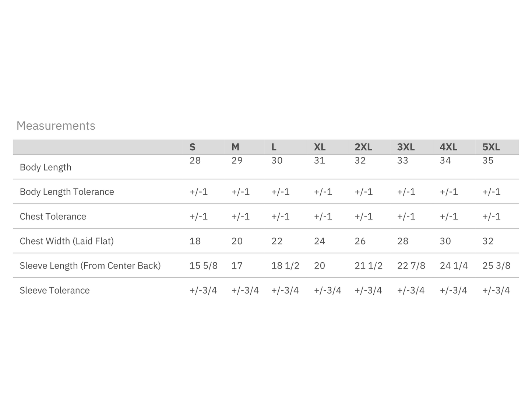Click the 4XL column header
This screenshot has width=532, height=414.
pos(448,147)
